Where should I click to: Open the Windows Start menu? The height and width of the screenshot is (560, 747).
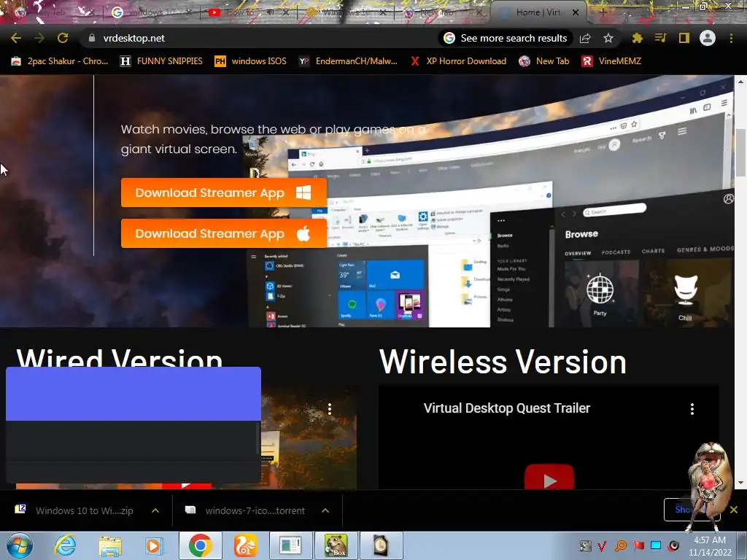pyautogui.click(x=20, y=545)
